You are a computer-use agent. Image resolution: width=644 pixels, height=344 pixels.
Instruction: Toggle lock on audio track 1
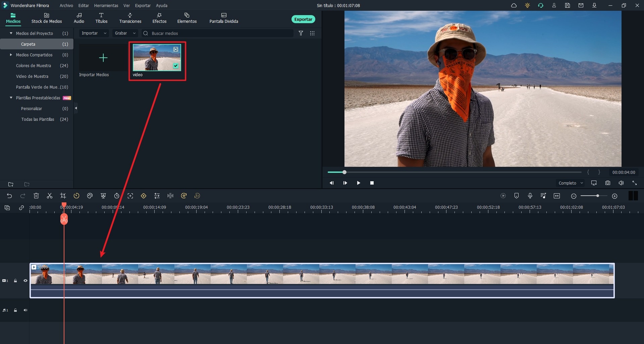point(15,310)
